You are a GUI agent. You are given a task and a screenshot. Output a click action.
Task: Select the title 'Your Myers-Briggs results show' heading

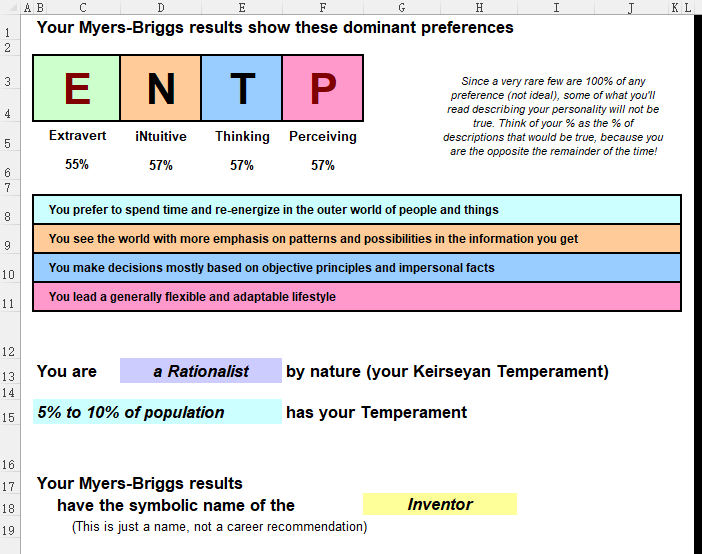click(x=275, y=28)
